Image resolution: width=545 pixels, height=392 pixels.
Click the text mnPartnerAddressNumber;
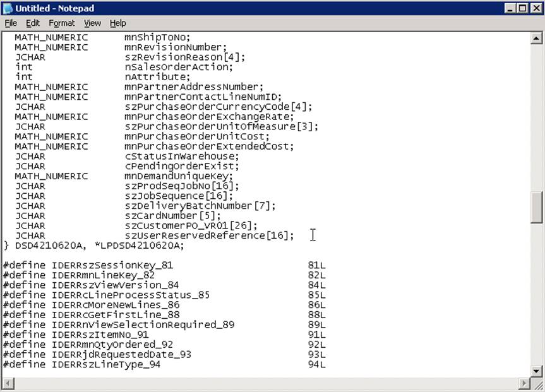point(194,86)
